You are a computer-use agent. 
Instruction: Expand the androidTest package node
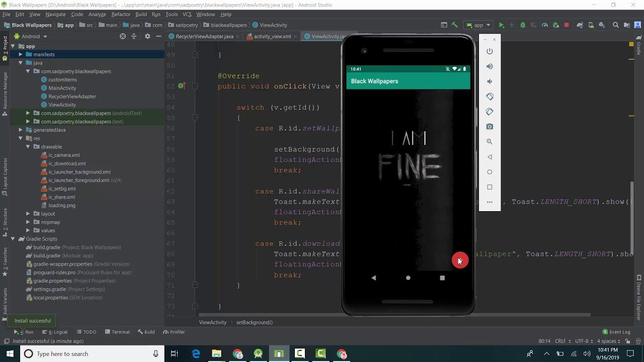coord(28,113)
